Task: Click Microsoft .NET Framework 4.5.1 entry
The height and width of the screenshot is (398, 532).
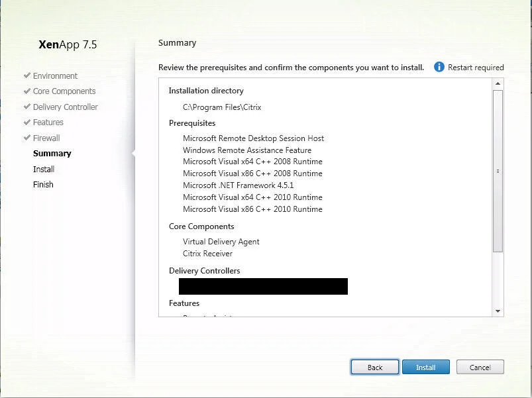Action: point(239,185)
